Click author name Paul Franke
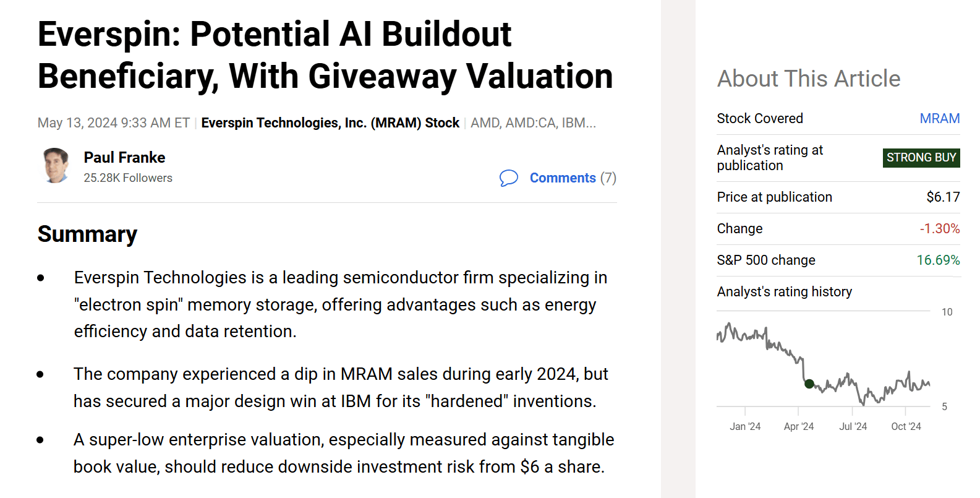 point(124,157)
